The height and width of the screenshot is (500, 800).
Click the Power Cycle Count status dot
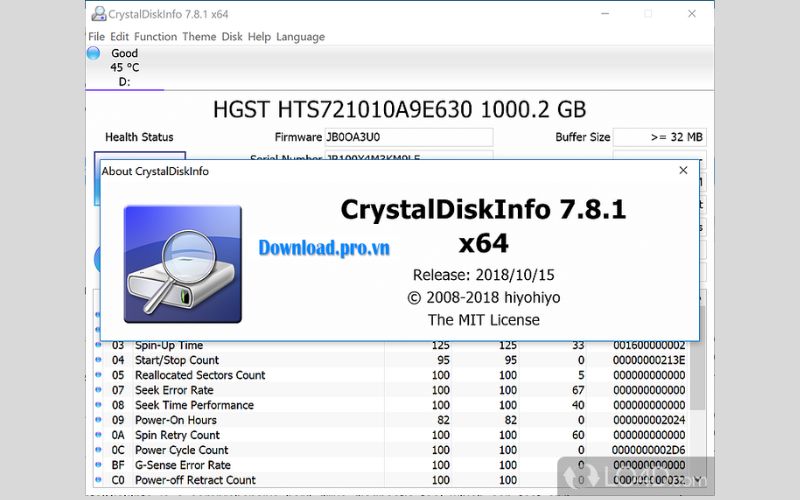tap(98, 450)
